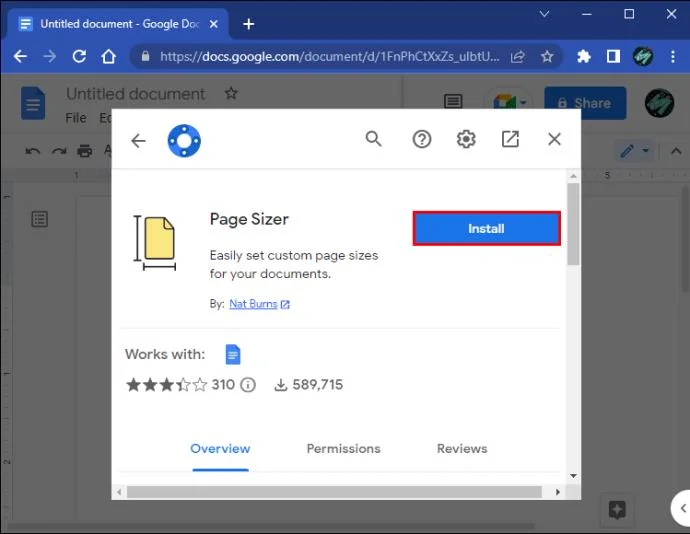
Task: Open editing mode pencil dropdown
Action: pyautogui.click(x=634, y=151)
